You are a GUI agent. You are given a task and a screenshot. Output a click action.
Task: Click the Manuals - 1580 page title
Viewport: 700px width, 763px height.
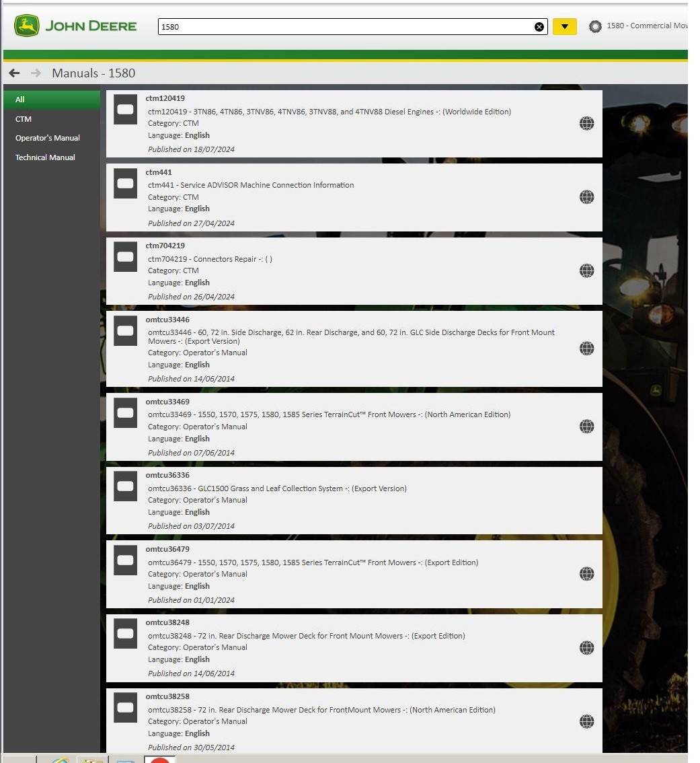pos(93,73)
